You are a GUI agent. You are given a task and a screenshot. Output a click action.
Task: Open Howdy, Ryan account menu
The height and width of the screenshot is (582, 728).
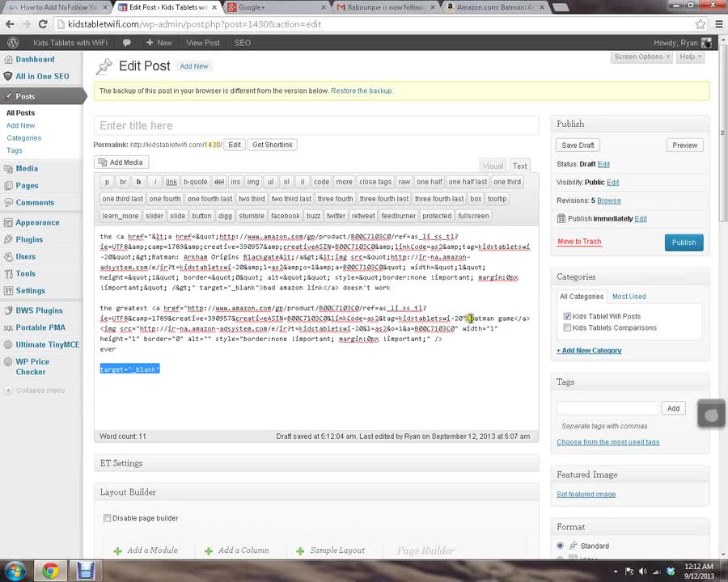682,43
